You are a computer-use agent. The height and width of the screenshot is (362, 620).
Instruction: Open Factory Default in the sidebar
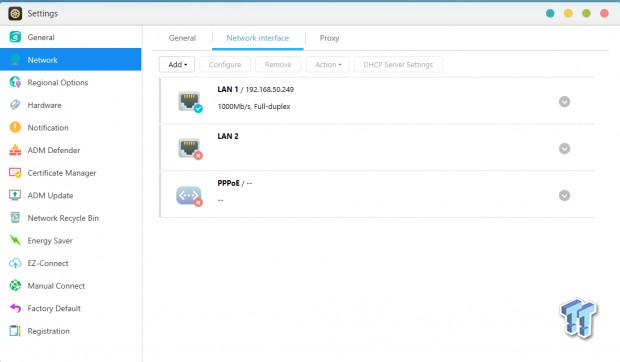pyautogui.click(x=54, y=308)
